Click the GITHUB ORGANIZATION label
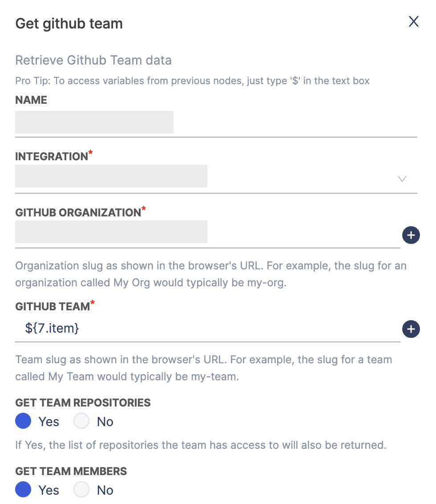 [78, 213]
